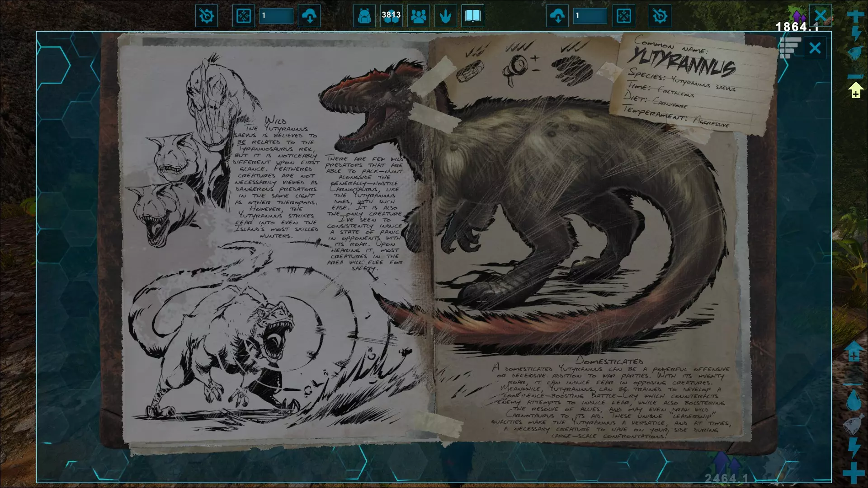Viewport: 868px width, 488px height.
Task: Open the tribe manager group icon
Action: [419, 16]
